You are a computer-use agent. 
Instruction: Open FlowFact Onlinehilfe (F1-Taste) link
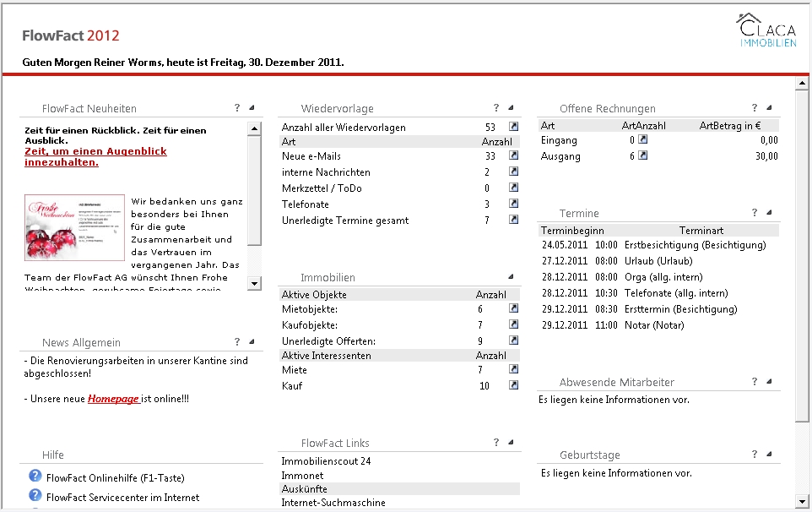115,478
